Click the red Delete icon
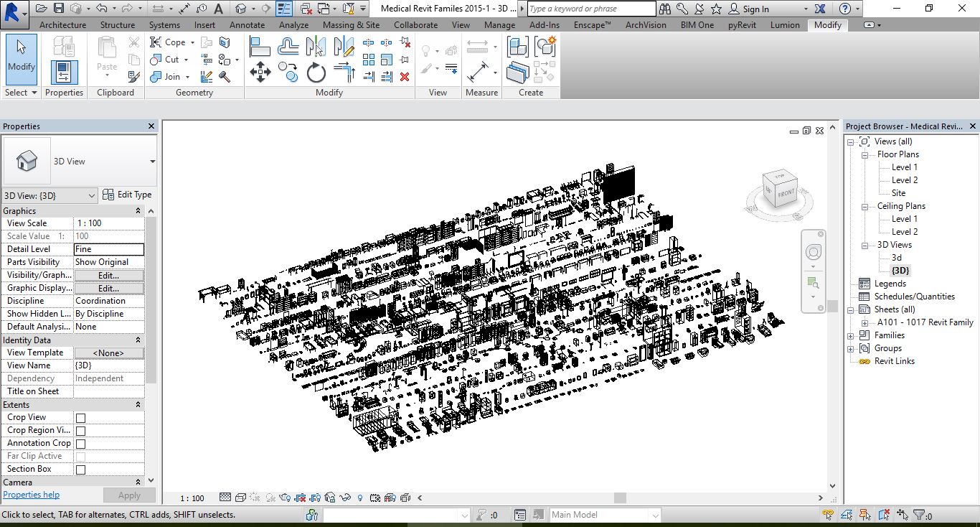Viewport: 980px width, 527px height. (x=405, y=76)
